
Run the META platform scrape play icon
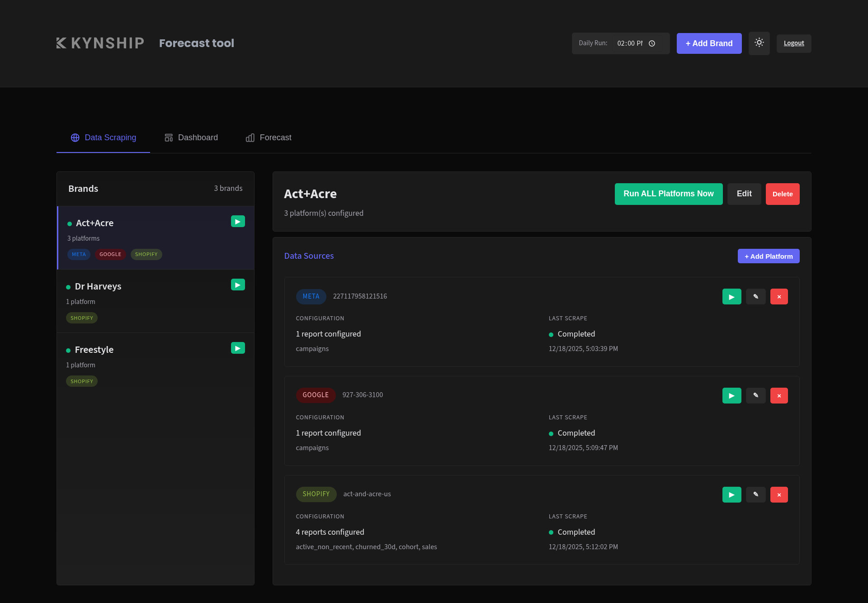pyautogui.click(x=731, y=296)
